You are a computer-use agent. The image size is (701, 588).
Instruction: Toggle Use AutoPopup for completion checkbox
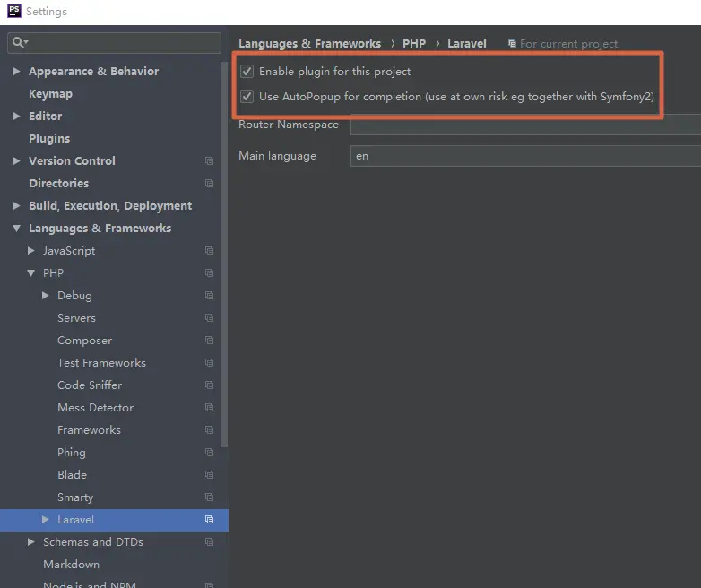tap(247, 97)
